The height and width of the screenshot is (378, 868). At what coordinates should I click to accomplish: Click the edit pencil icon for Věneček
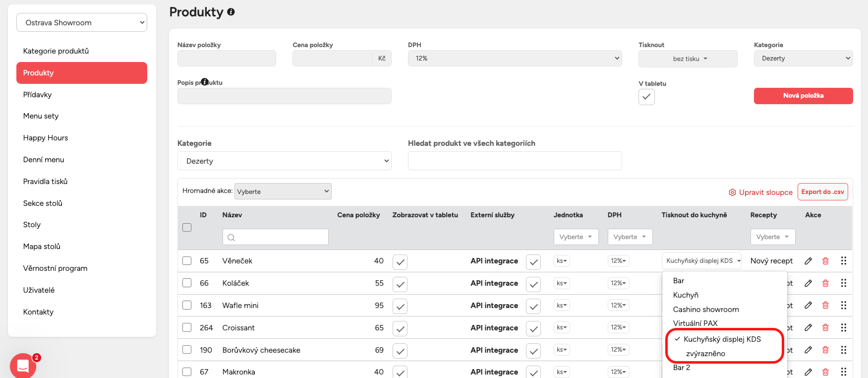[808, 261]
